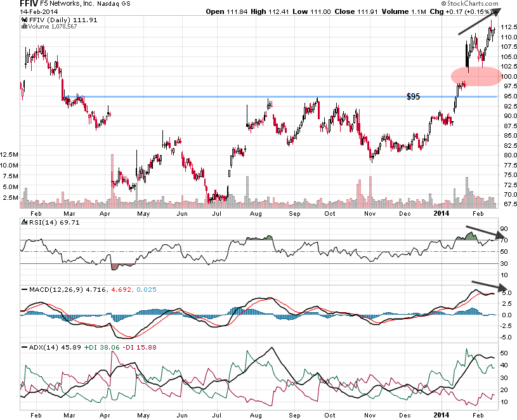
Task: Click the 12.5M volume axis label
Action: pos(10,155)
